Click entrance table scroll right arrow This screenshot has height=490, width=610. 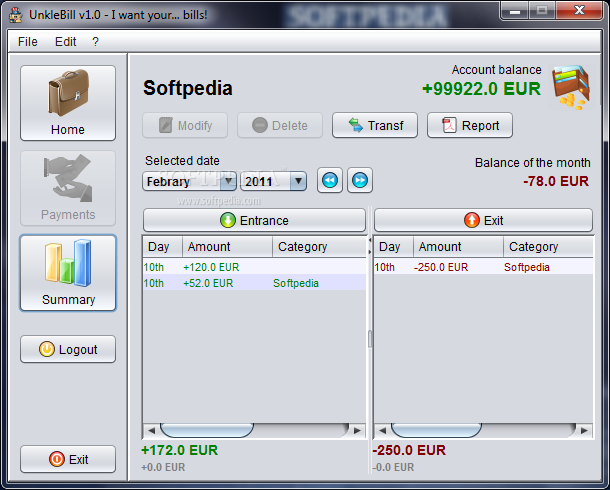coord(357,430)
